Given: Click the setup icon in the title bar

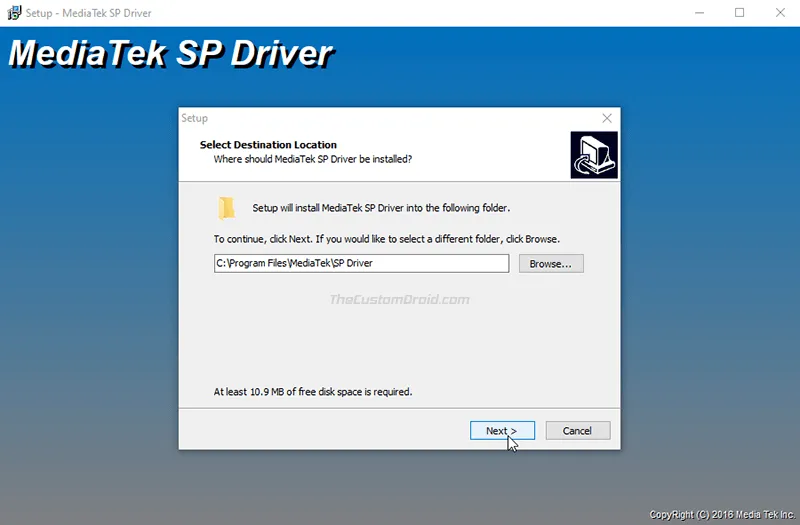Looking at the screenshot, I should (14, 13).
